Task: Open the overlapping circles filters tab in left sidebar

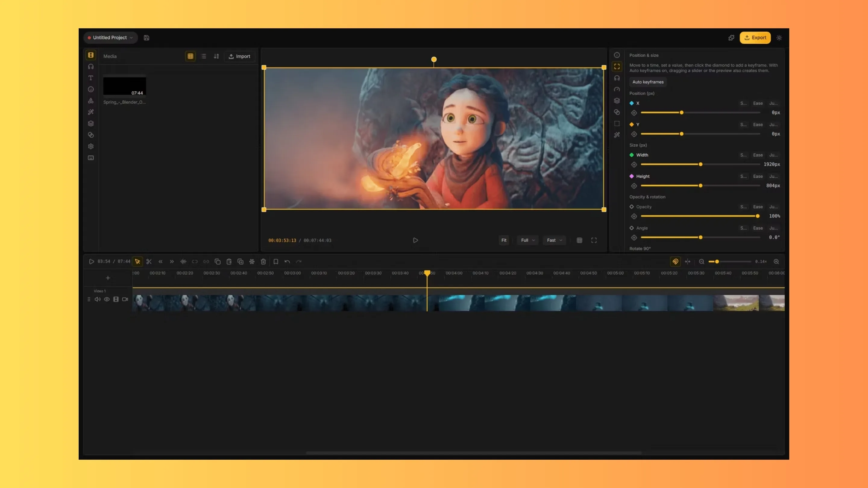Action: (91, 135)
